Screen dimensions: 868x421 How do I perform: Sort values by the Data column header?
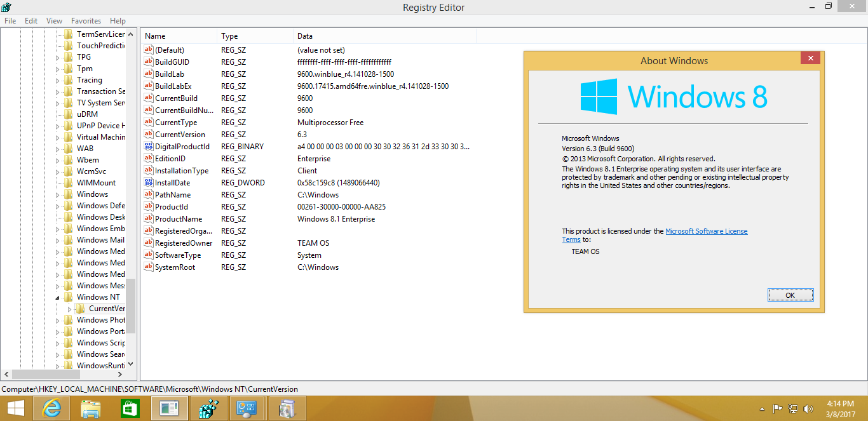point(384,36)
